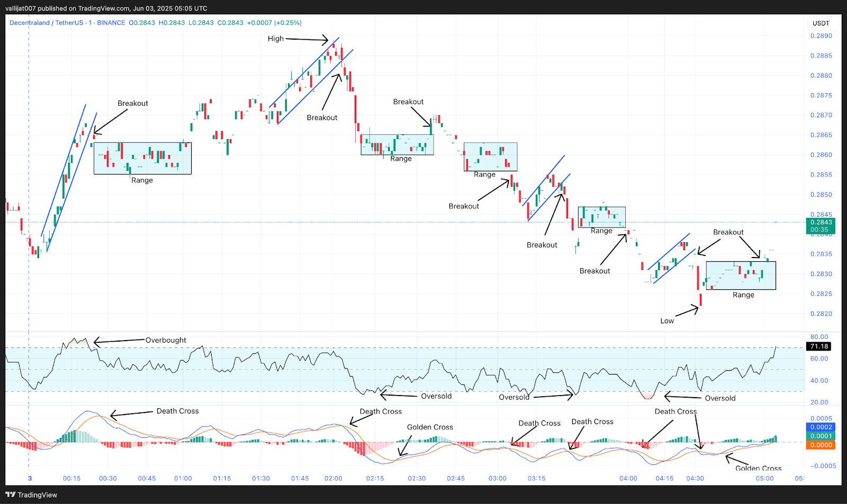Click the 05:00 time axis label
This screenshot has height=504, width=847.
coord(765,479)
